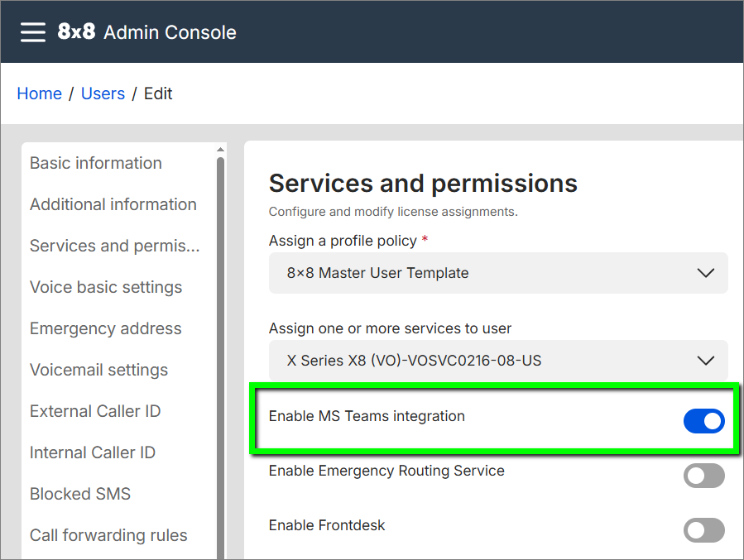The width and height of the screenshot is (744, 560).
Task: Select Basic information in sidebar
Action: 96,163
